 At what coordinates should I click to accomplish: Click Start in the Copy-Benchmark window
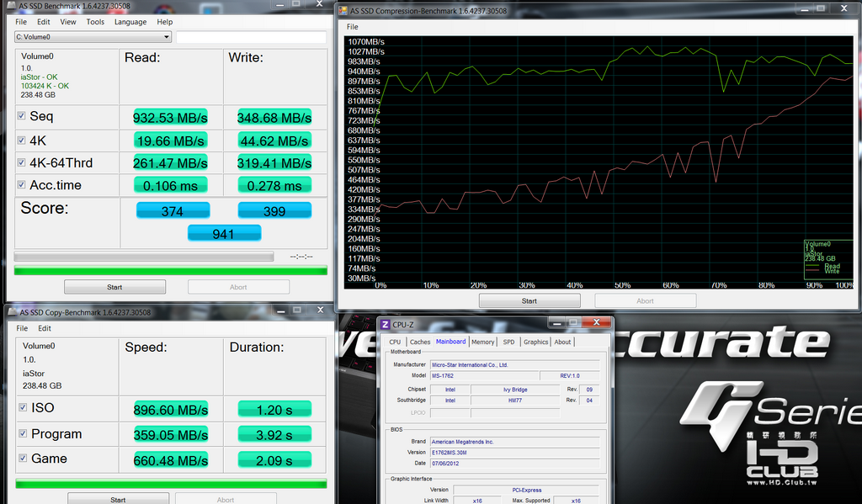[118, 498]
